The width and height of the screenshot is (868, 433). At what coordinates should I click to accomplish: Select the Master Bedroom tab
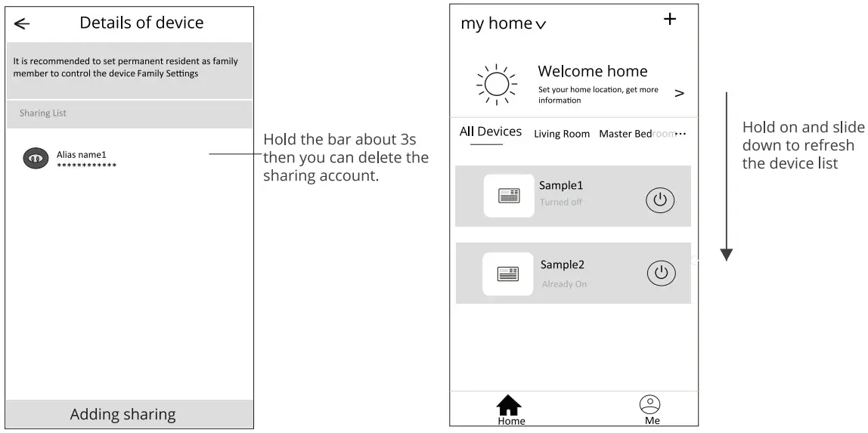[x=634, y=134]
